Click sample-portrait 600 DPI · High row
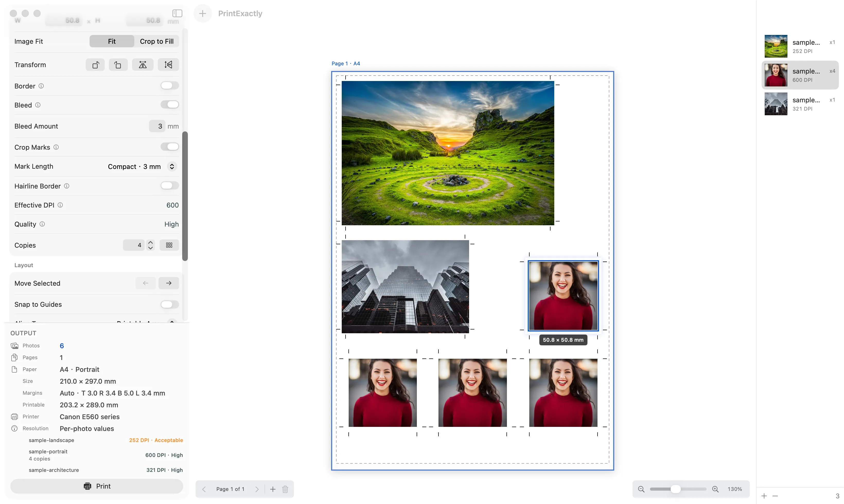844x504 pixels. (106, 455)
